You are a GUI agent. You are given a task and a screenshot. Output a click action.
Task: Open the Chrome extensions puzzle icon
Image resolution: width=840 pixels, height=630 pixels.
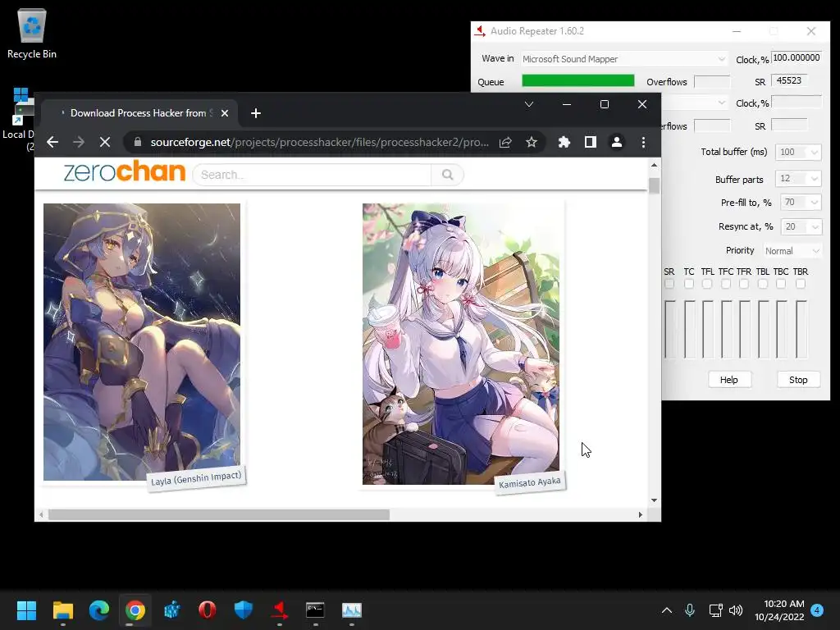click(564, 142)
